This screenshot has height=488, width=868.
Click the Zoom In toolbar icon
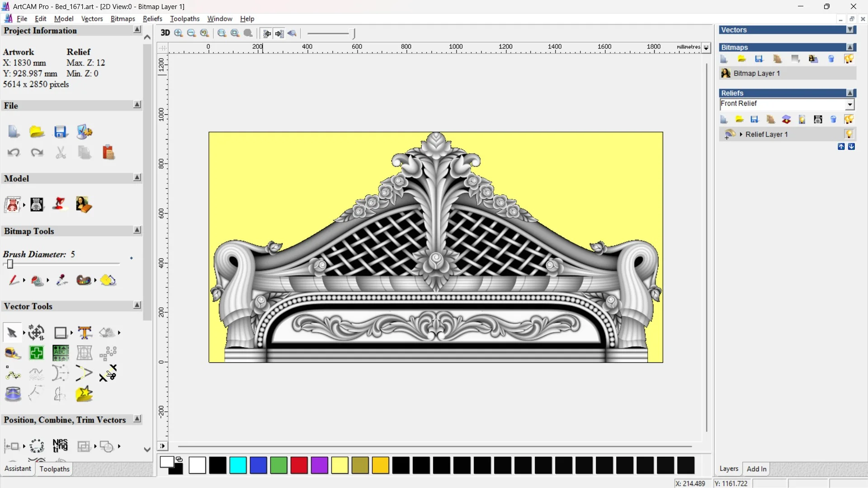[179, 33]
